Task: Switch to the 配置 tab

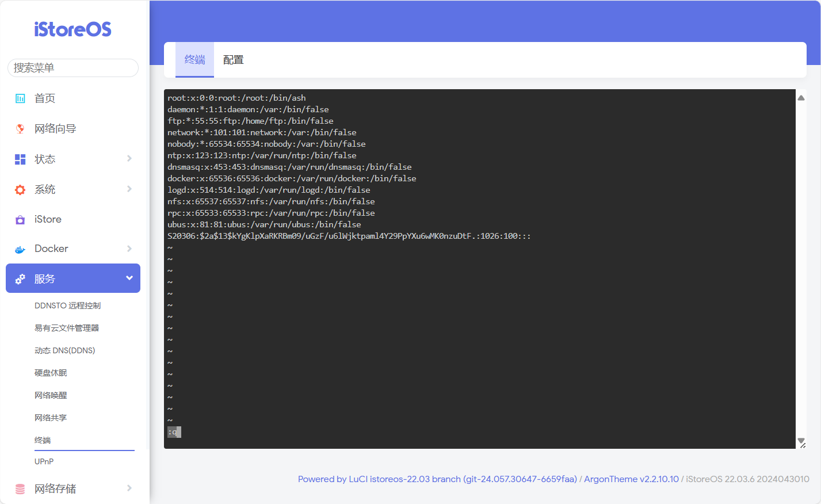Action: tap(233, 60)
